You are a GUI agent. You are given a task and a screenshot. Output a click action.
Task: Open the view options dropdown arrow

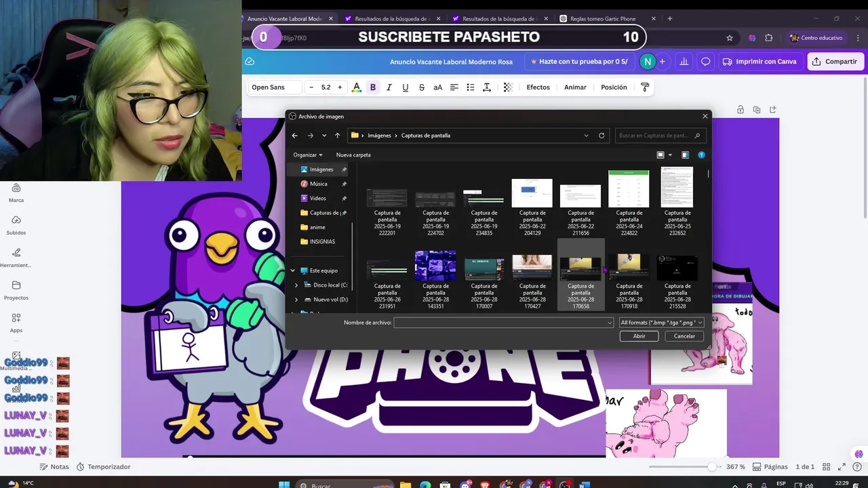pos(671,155)
